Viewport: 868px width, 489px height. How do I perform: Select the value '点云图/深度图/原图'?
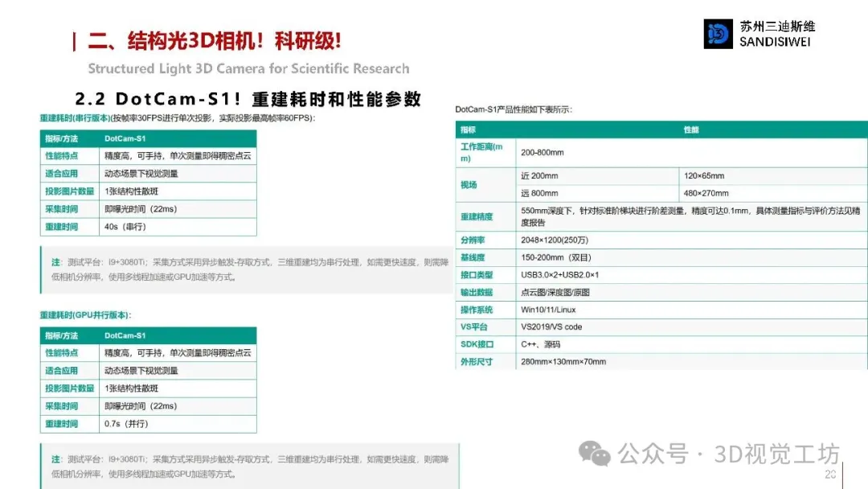click(555, 293)
